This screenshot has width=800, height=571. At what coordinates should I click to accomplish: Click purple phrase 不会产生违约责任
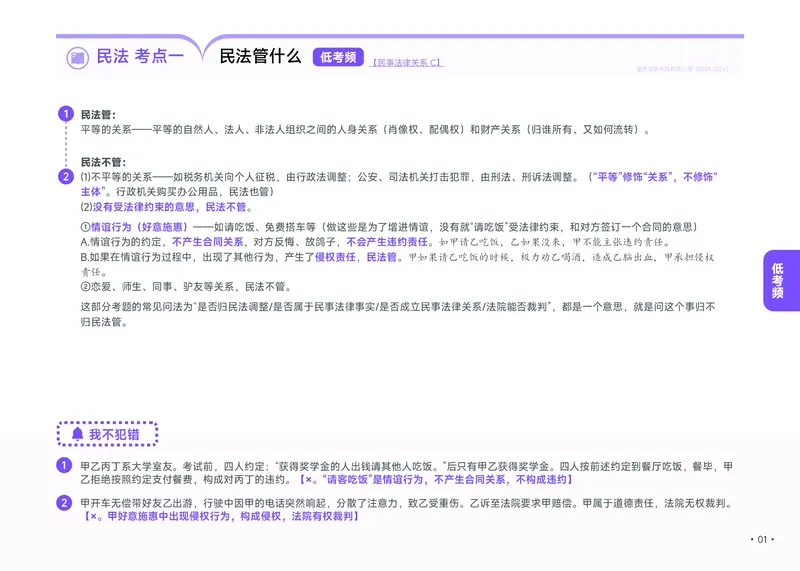click(387, 241)
